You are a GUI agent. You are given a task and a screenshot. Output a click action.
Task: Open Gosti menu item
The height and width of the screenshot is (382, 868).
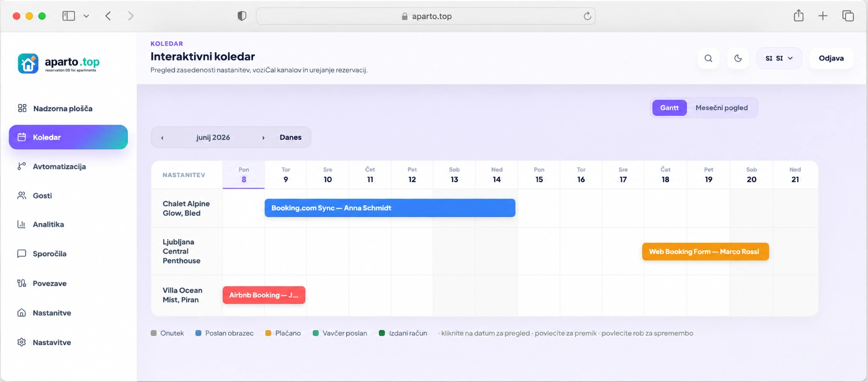pyautogui.click(x=68, y=196)
